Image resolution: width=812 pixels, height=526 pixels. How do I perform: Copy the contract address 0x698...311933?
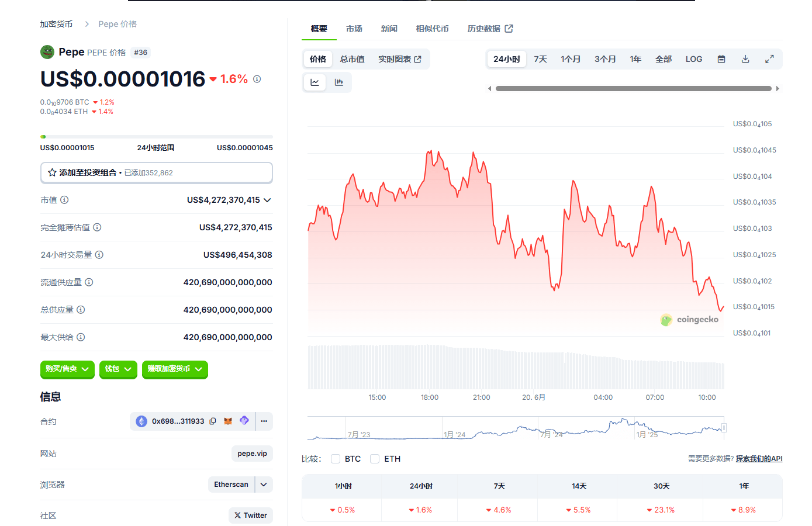pos(213,421)
